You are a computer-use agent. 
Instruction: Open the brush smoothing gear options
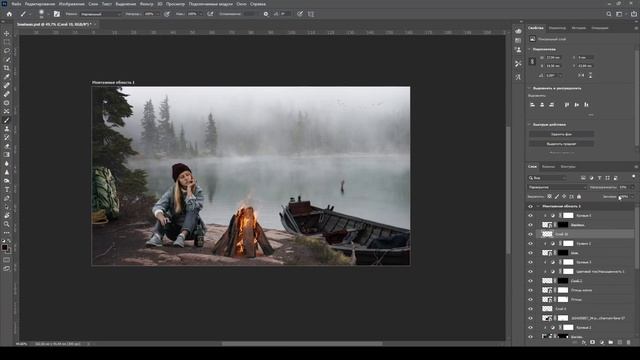pyautogui.click(x=266, y=14)
